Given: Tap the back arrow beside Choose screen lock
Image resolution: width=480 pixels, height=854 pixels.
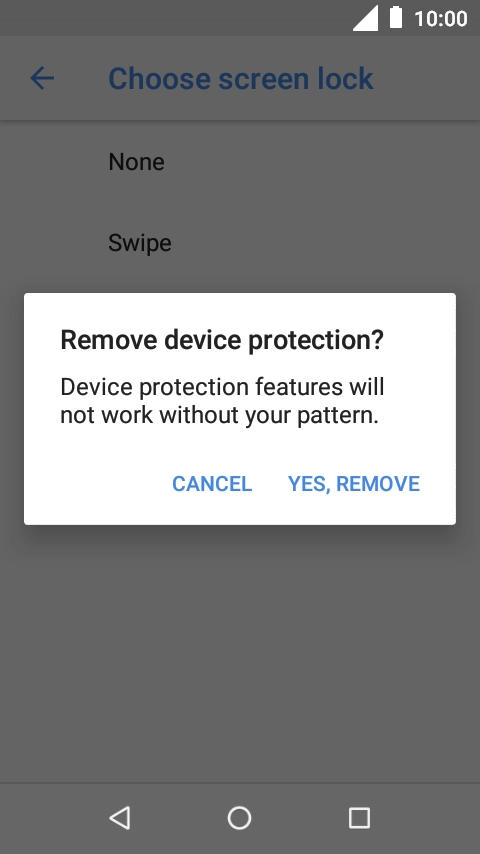Looking at the screenshot, I should (42, 78).
